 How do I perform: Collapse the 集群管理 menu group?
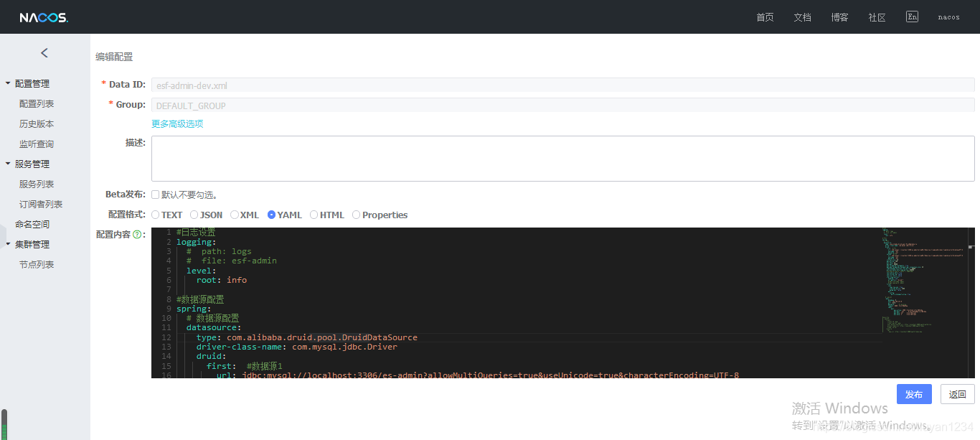(32, 244)
